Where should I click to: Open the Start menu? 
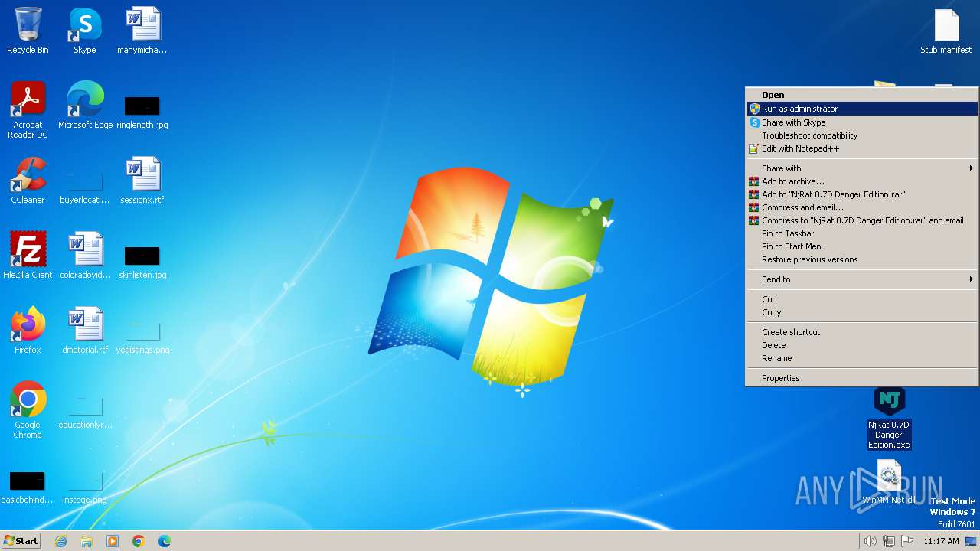21,541
